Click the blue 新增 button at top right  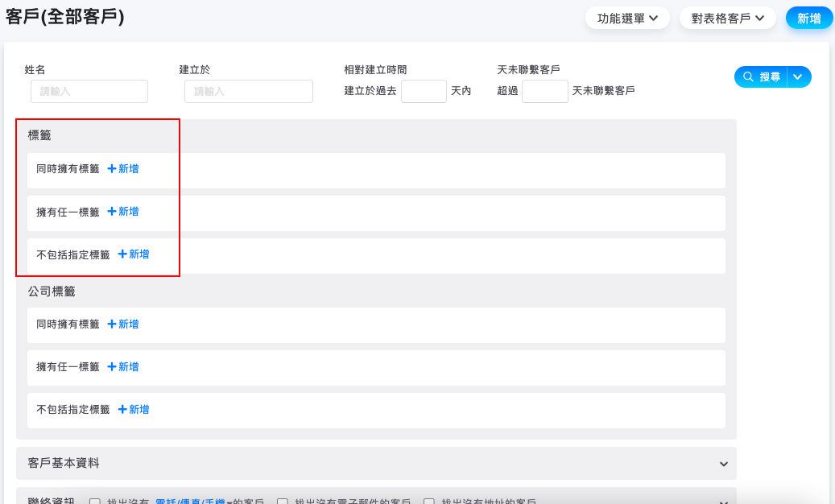tap(809, 19)
